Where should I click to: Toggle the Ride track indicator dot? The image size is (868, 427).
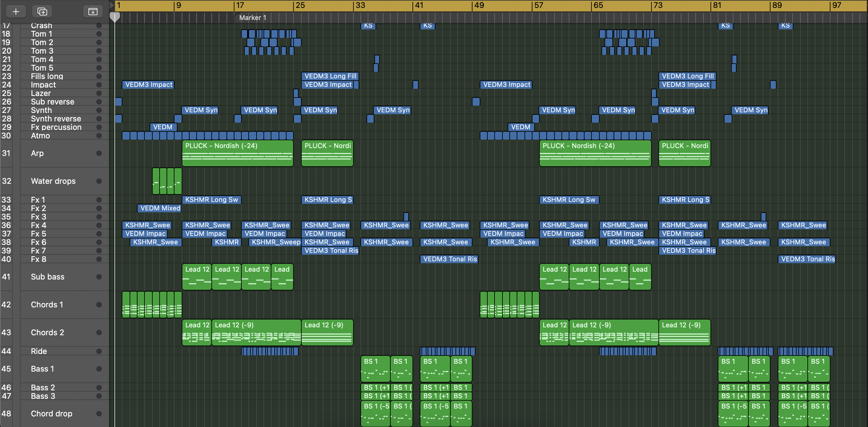(99, 351)
